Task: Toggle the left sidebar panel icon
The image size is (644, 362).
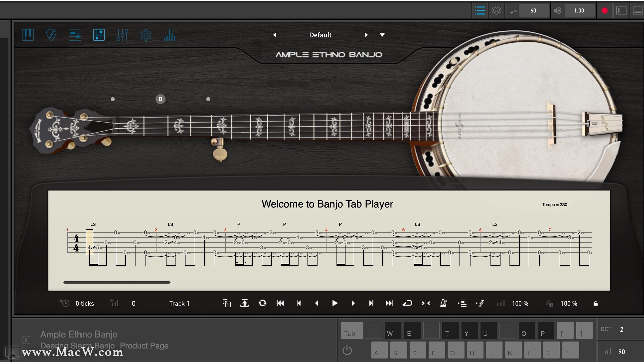Action: pos(621,11)
